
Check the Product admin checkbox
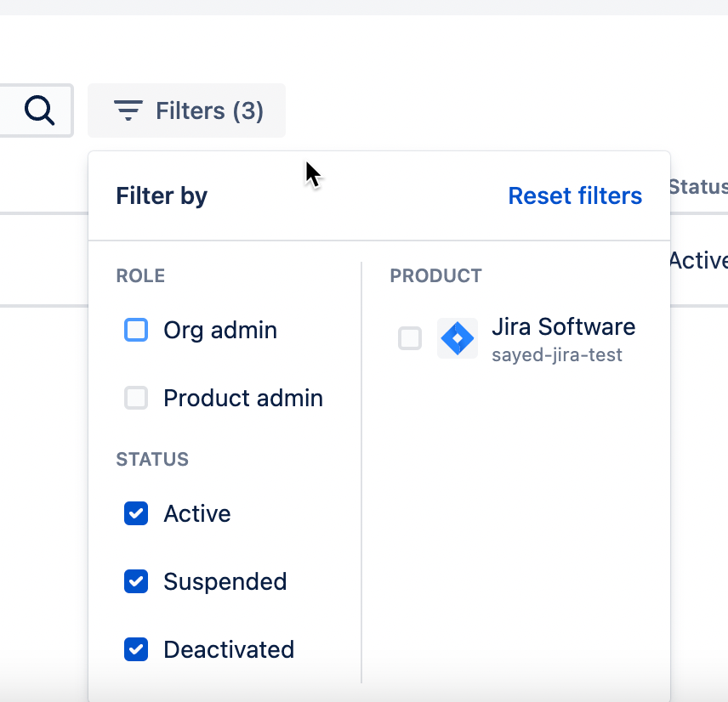pos(136,398)
